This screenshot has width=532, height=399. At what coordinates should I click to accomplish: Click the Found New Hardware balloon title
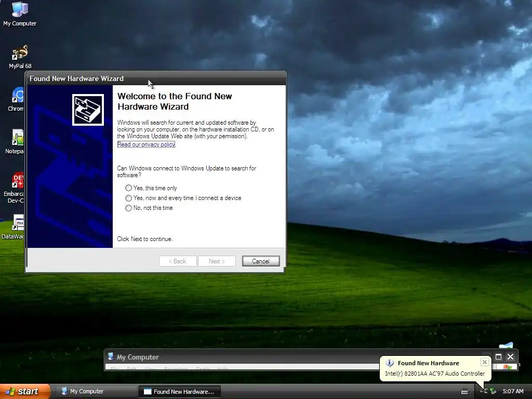(x=428, y=363)
